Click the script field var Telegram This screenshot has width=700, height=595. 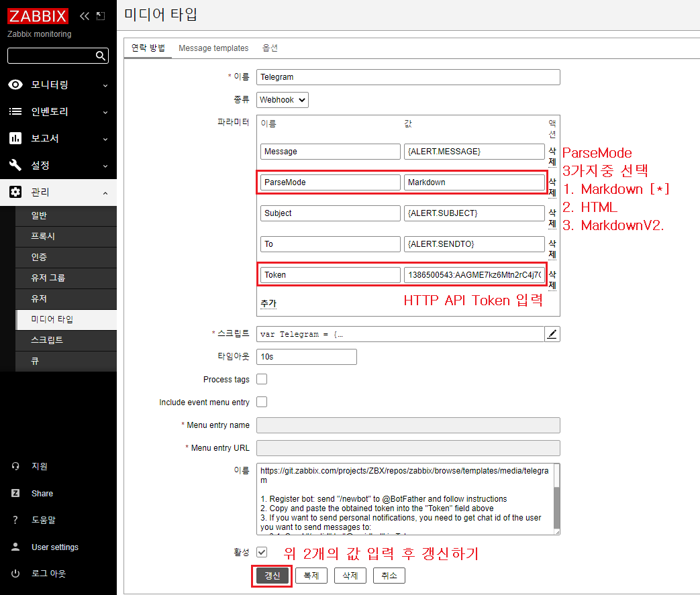point(400,334)
